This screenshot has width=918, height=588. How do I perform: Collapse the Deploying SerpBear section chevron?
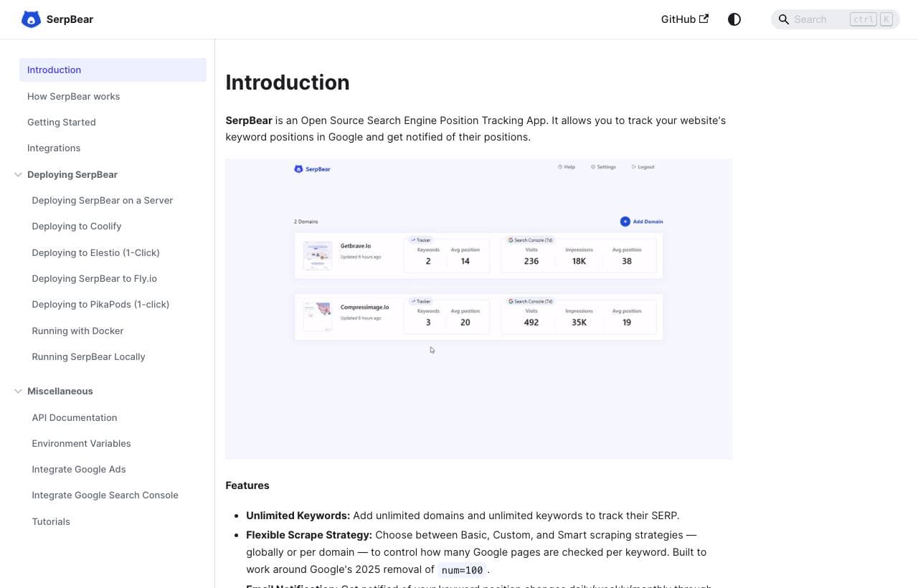(19, 174)
